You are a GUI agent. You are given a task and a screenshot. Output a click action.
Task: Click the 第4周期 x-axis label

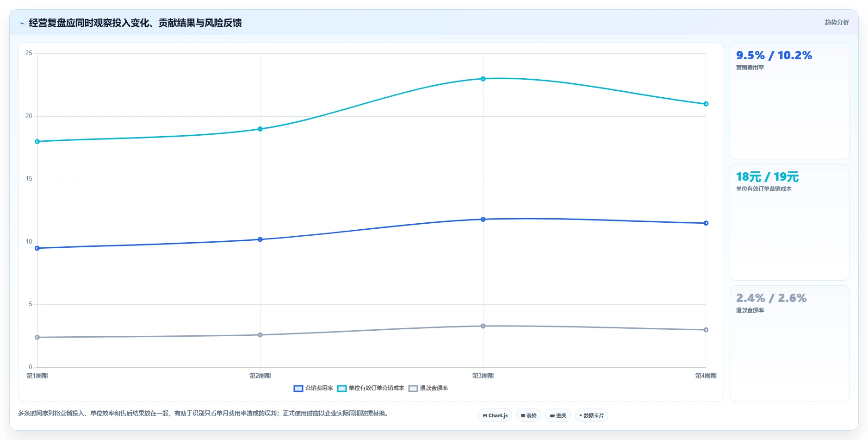[x=706, y=376]
